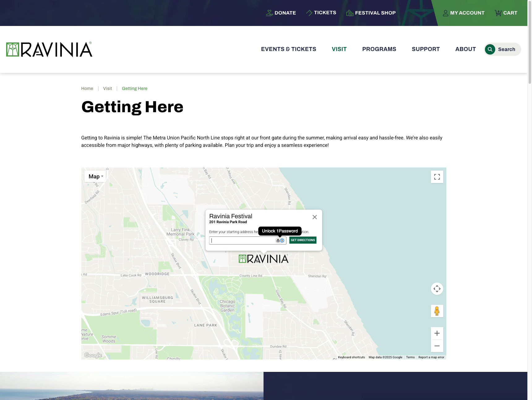Open the Events & Tickets menu

click(289, 49)
